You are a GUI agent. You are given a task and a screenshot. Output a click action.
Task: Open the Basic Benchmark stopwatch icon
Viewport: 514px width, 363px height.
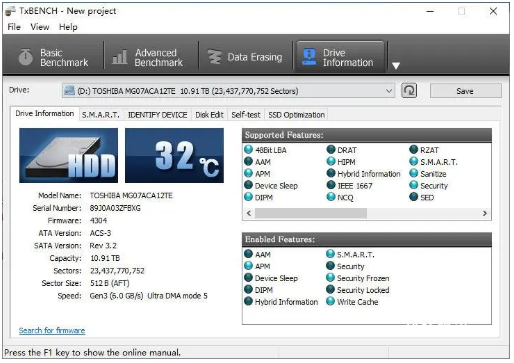coord(25,57)
